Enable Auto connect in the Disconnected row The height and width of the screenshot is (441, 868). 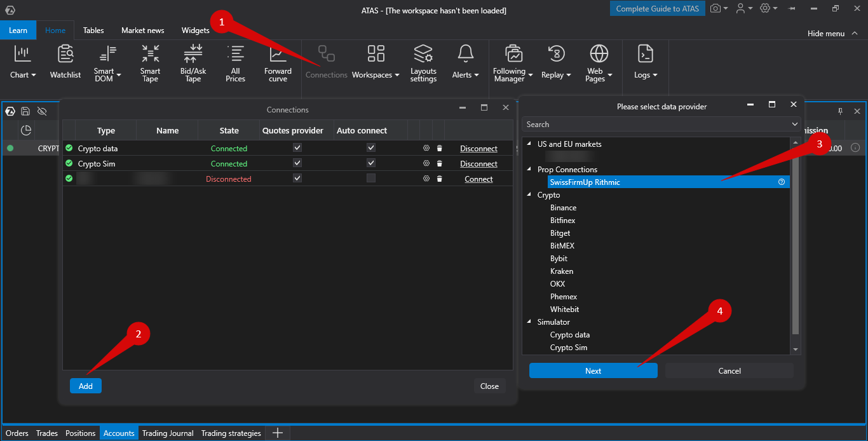click(x=371, y=178)
